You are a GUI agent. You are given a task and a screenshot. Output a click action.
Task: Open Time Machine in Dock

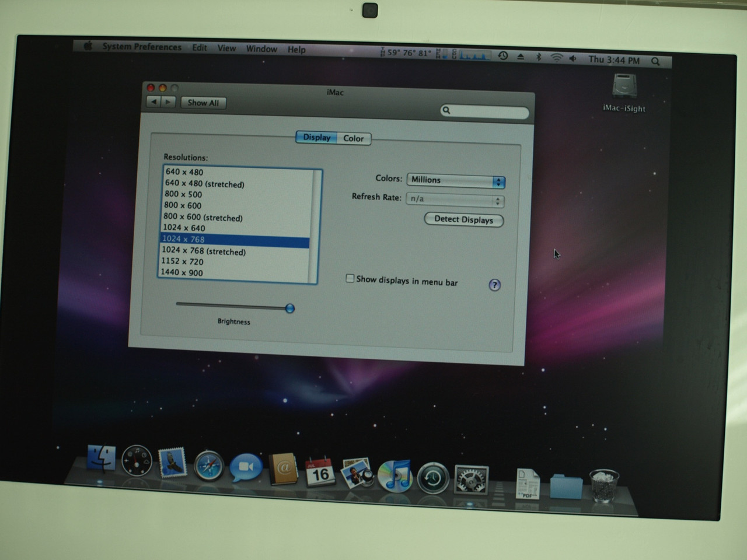tap(432, 478)
